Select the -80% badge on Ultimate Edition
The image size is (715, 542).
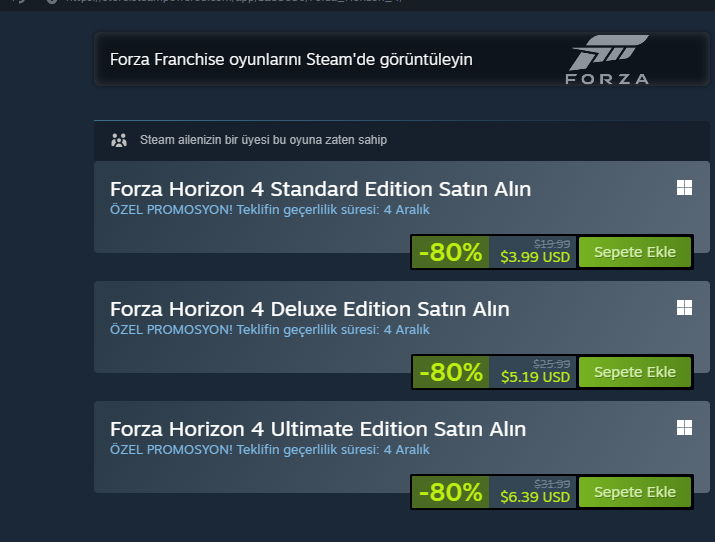451,492
